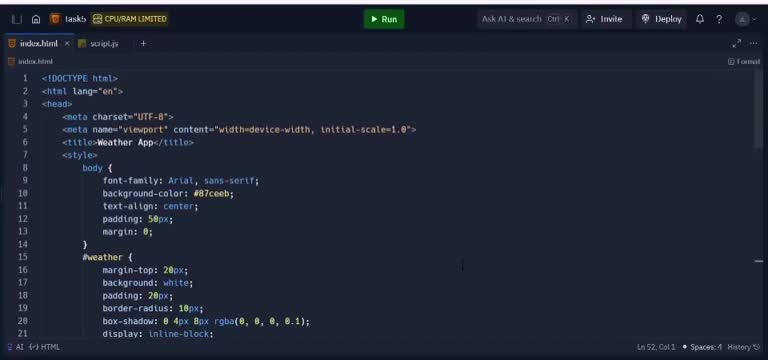Open the Replit home icon
Screen dimensions: 768x360
tap(36, 19)
